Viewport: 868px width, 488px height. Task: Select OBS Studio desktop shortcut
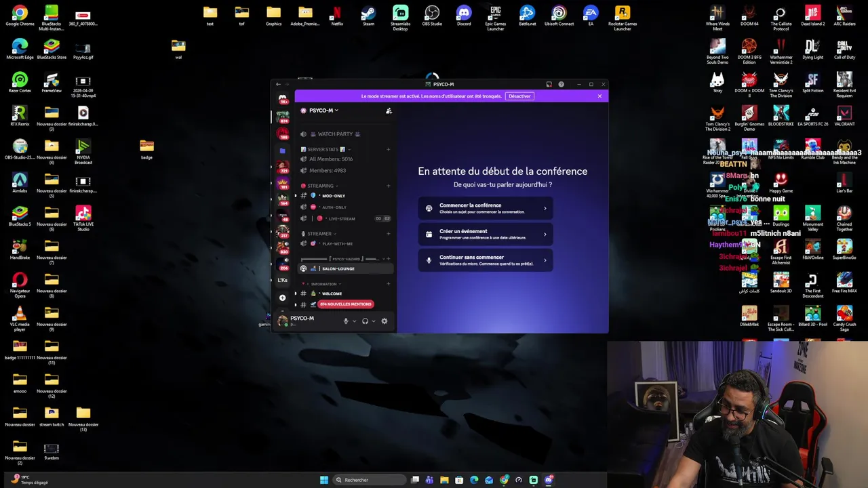(x=432, y=16)
